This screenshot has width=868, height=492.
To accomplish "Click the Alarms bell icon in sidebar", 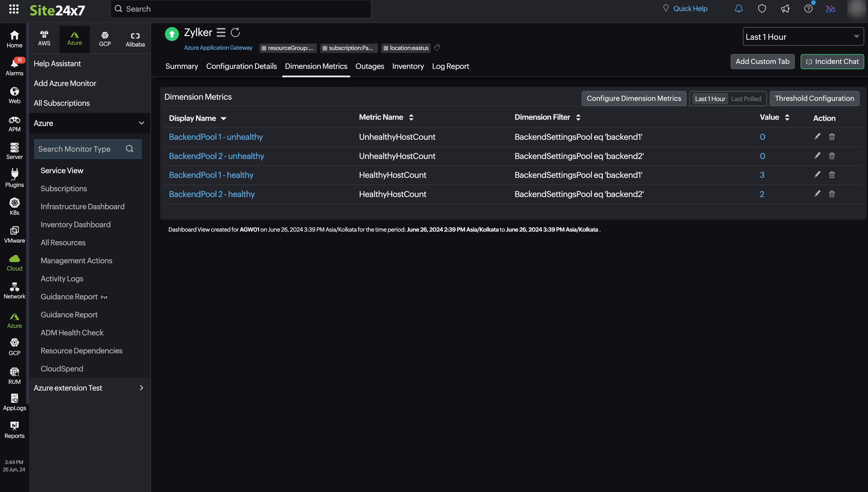I will [14, 67].
